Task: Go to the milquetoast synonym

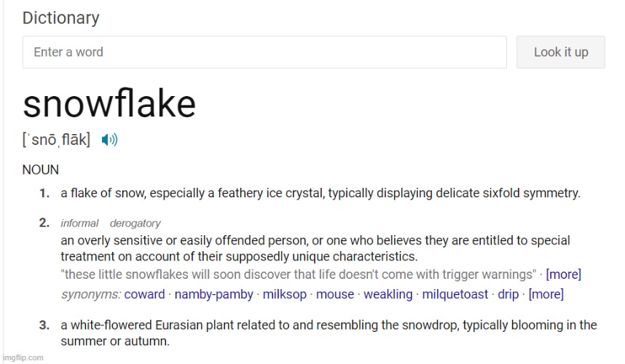Action: pos(456,294)
